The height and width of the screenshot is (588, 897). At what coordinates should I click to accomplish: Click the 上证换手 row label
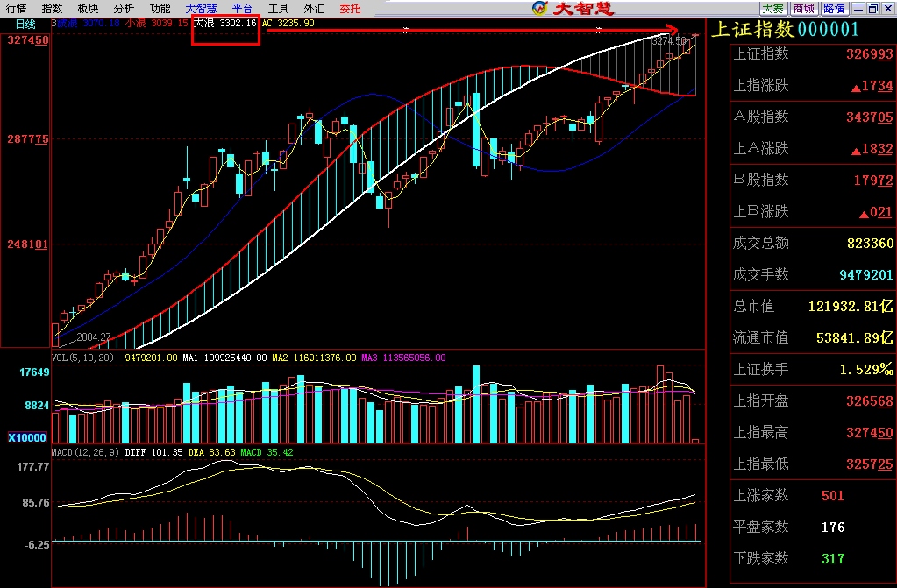click(x=761, y=369)
